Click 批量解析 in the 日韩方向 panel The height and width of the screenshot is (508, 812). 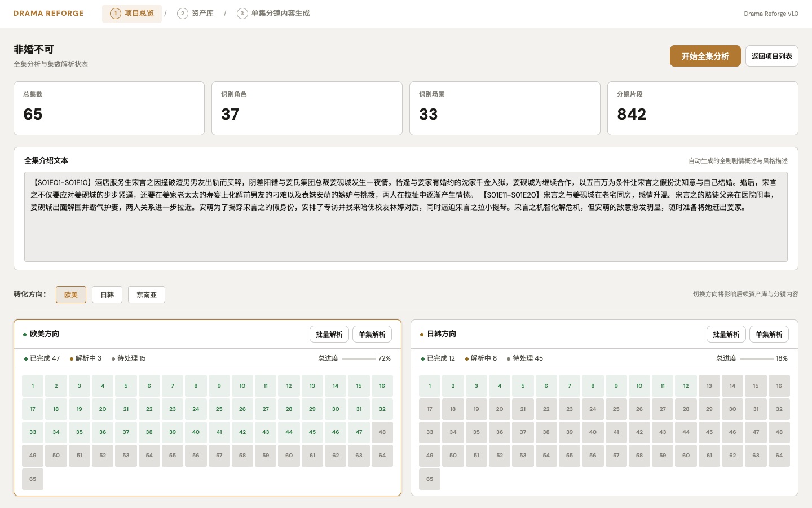pyautogui.click(x=726, y=334)
